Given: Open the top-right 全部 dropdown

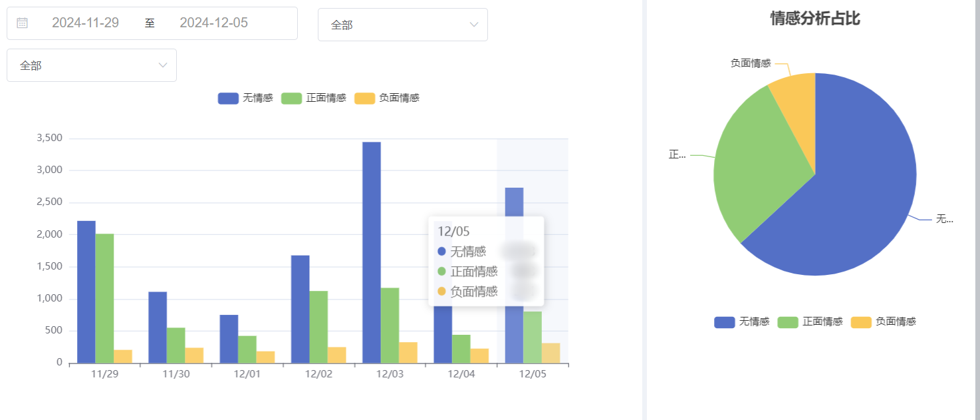Looking at the screenshot, I should coord(402,25).
